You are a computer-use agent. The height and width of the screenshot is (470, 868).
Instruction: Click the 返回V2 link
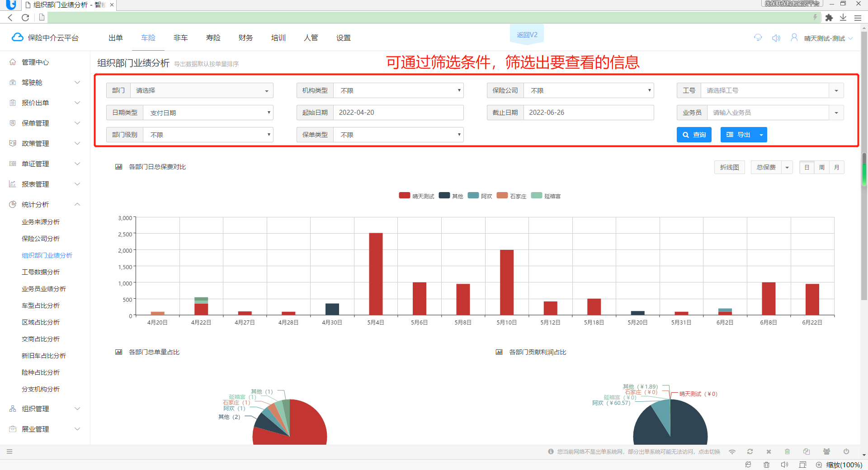[527, 35]
